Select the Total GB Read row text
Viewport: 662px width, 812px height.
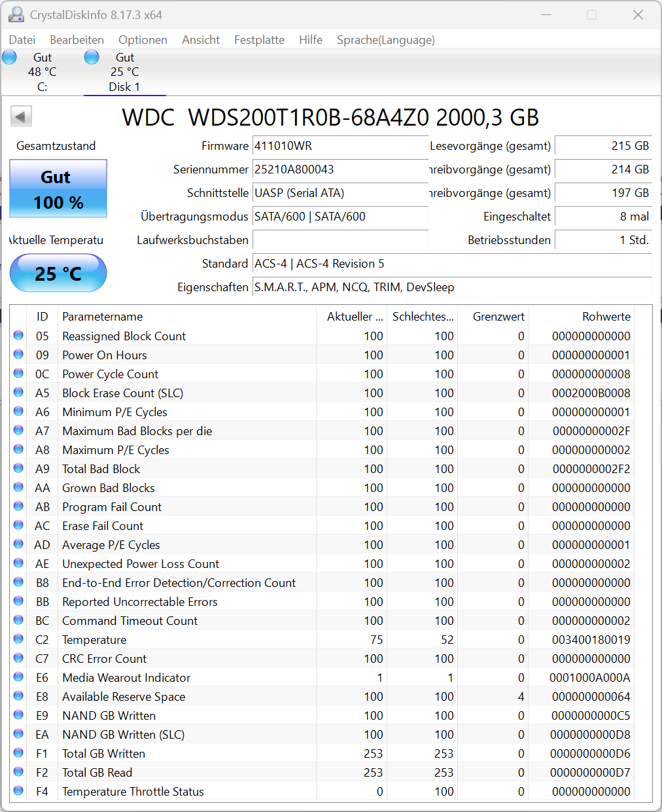pos(97,773)
